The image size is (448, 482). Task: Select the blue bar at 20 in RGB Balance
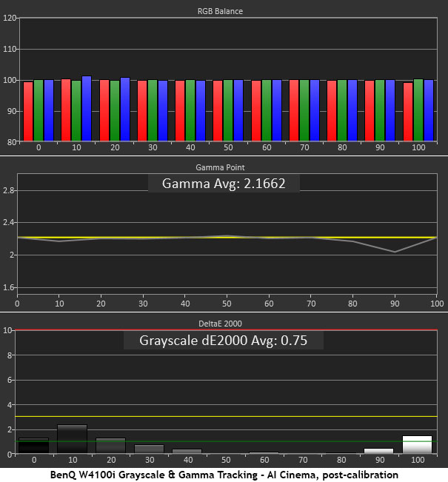click(x=124, y=109)
